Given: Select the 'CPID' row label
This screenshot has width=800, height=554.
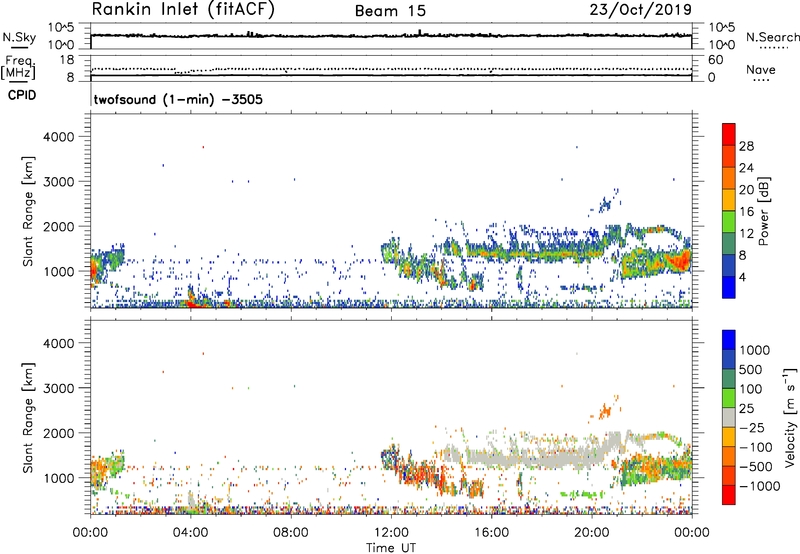Looking at the screenshot, I should (22, 95).
